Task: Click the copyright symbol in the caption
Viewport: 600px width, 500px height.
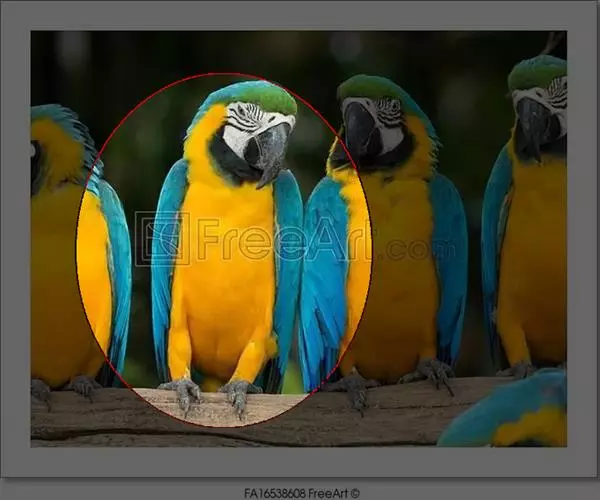Action: 355,492
